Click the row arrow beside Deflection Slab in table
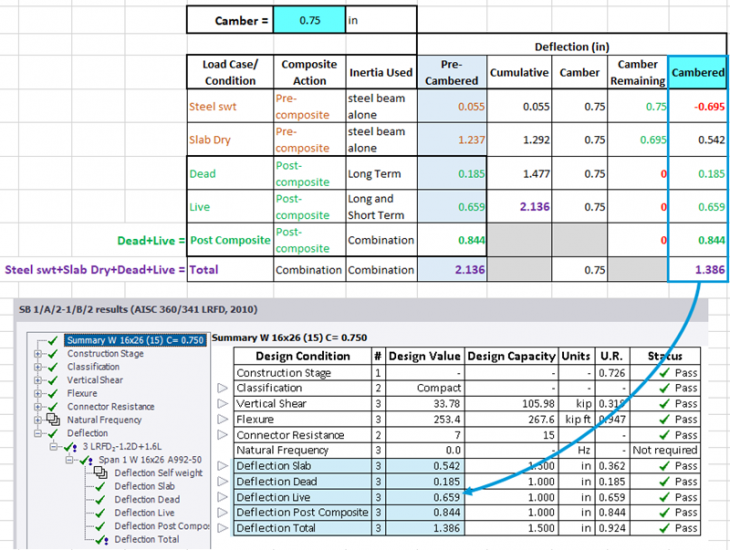730x550 pixels. click(223, 466)
